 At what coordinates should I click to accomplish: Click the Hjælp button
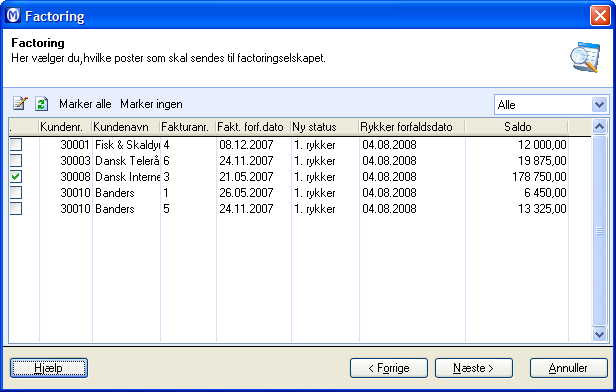49,368
